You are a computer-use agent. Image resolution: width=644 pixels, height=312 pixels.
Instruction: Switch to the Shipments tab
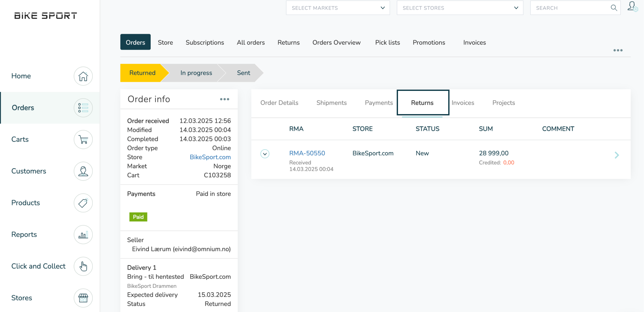(x=331, y=103)
